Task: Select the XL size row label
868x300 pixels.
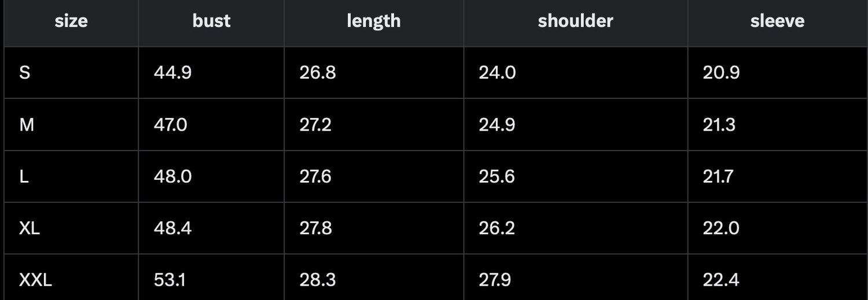Action: tap(30, 228)
